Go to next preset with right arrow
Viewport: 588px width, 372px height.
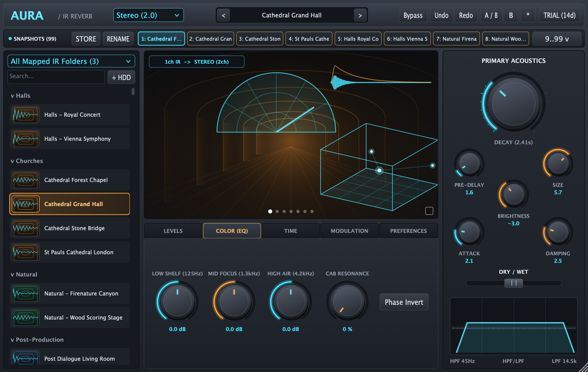[360, 16]
